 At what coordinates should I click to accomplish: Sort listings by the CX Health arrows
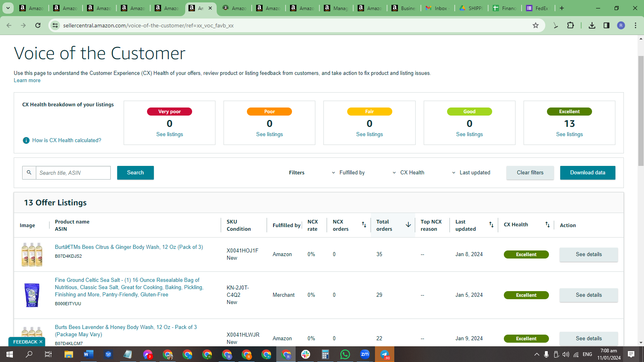coord(547,225)
